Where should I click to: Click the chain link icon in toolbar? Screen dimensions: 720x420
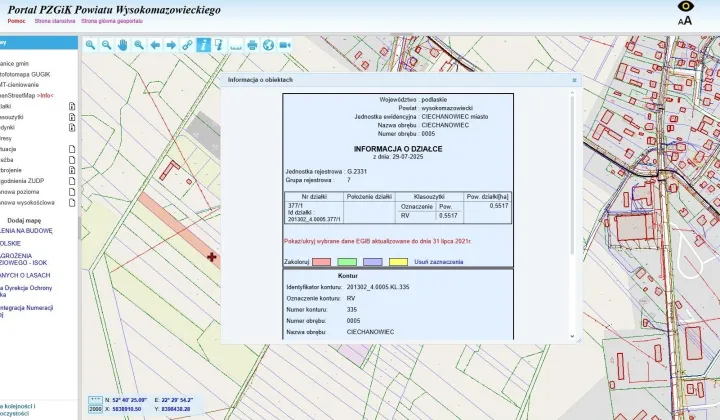coord(187,45)
